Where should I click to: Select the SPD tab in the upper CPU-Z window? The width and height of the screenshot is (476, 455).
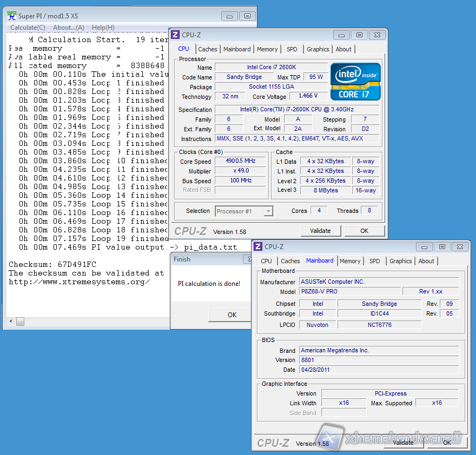pyautogui.click(x=292, y=49)
